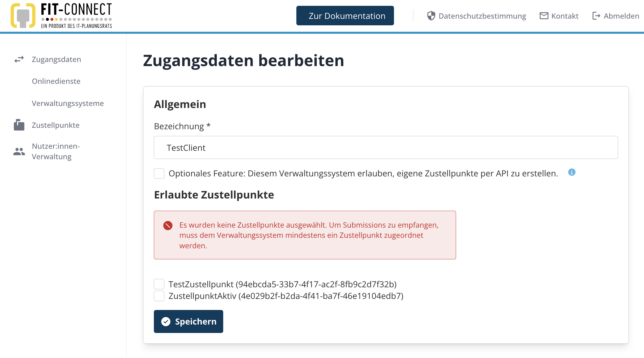644x358 pixels.
Task: Click the Bezeichnung text field
Action: pyautogui.click(x=386, y=148)
